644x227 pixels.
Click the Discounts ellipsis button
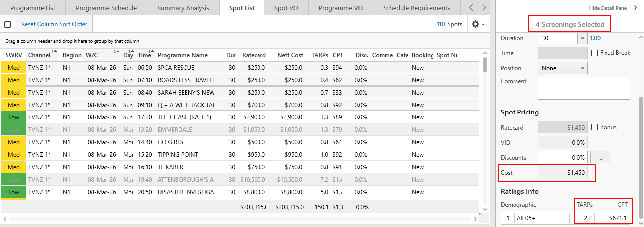tap(600, 157)
